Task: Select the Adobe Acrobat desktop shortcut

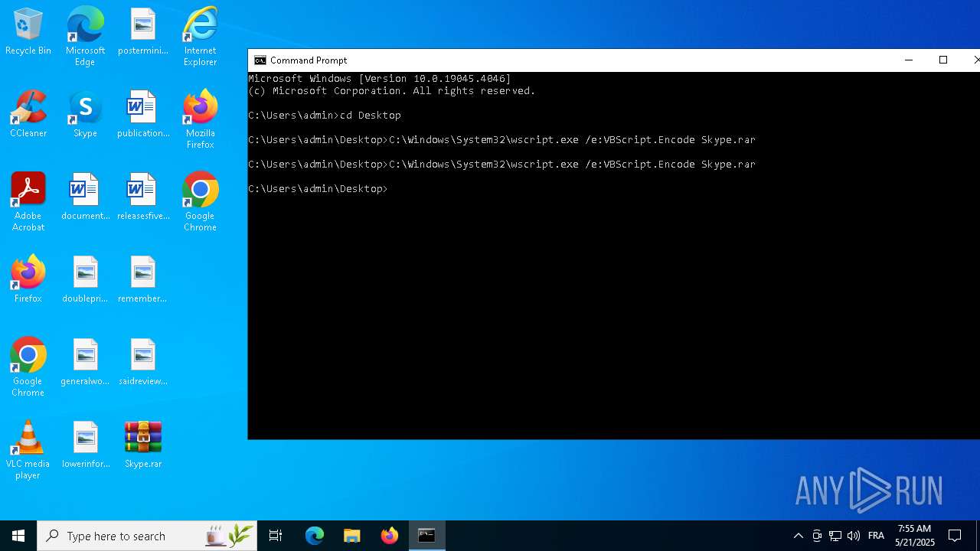Action: pos(28,202)
